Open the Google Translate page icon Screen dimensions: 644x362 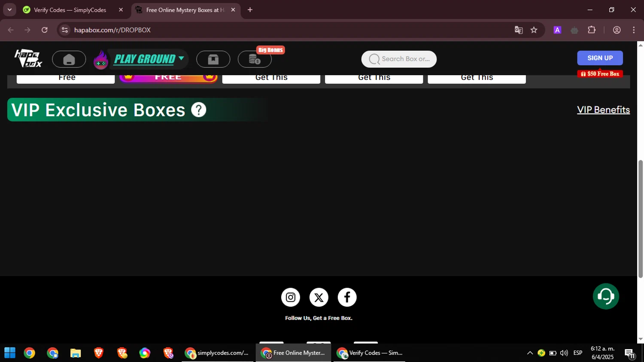(x=519, y=30)
